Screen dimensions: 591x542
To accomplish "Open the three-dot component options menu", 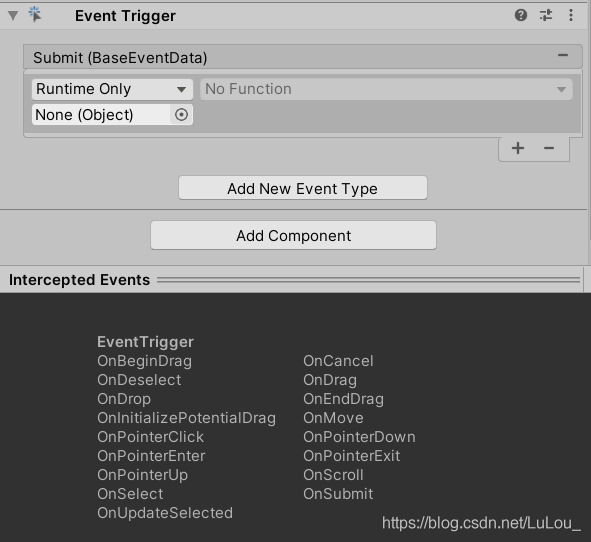I will pos(571,15).
